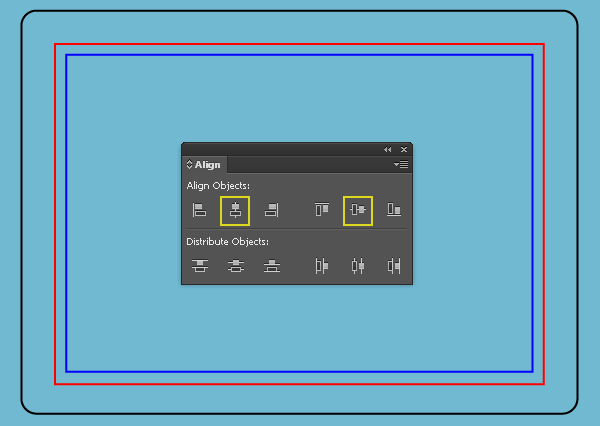600x426 pixels.
Task: Select Vertical Distribute Bottom icon
Action: pyautogui.click(x=272, y=266)
